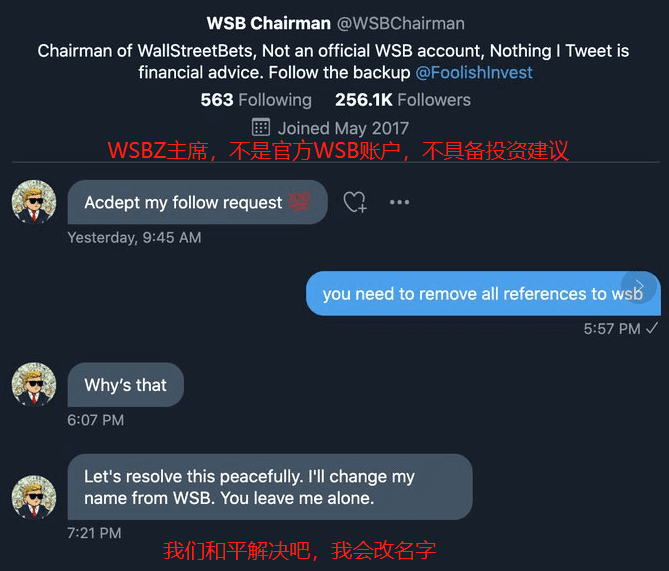Click the calendar icon beside Joined May 2017
The image size is (669, 571).
(261, 127)
